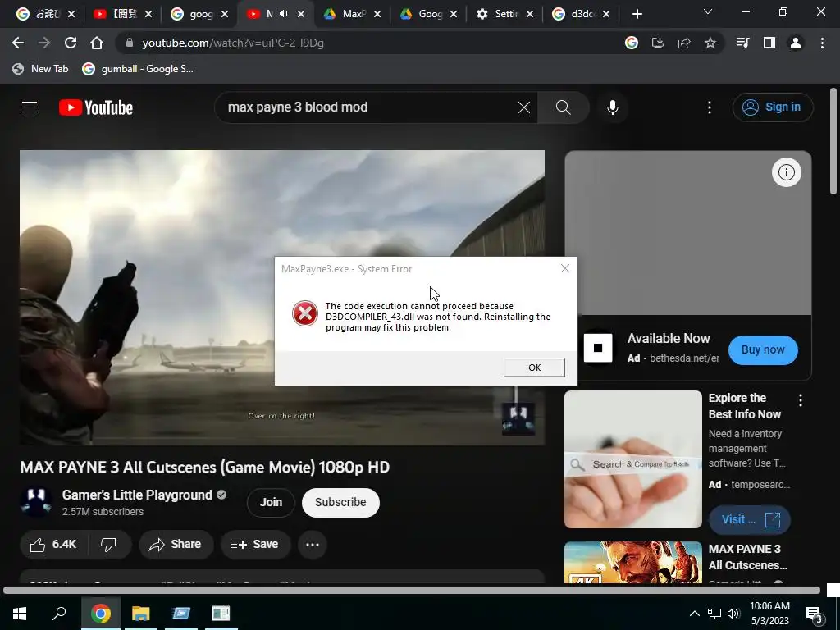Reload the YouTube page
The width and height of the screenshot is (840, 630).
pyautogui.click(x=71, y=43)
